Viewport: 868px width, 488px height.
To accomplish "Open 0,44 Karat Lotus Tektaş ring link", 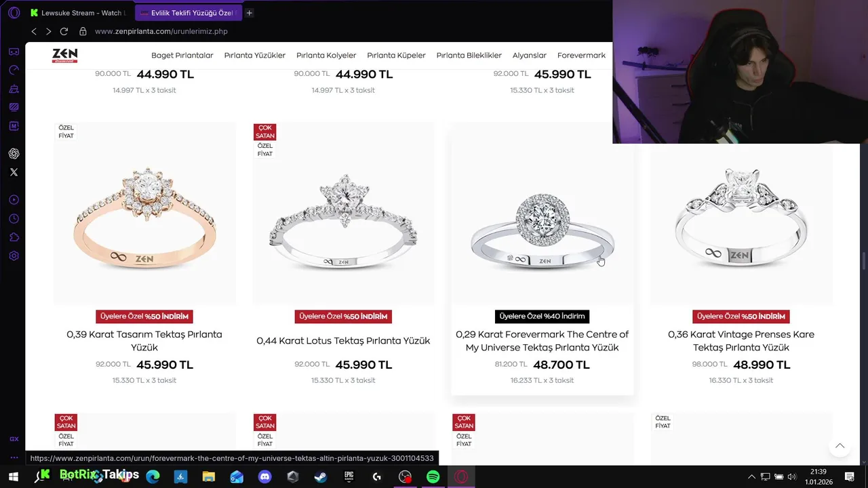I will point(343,341).
